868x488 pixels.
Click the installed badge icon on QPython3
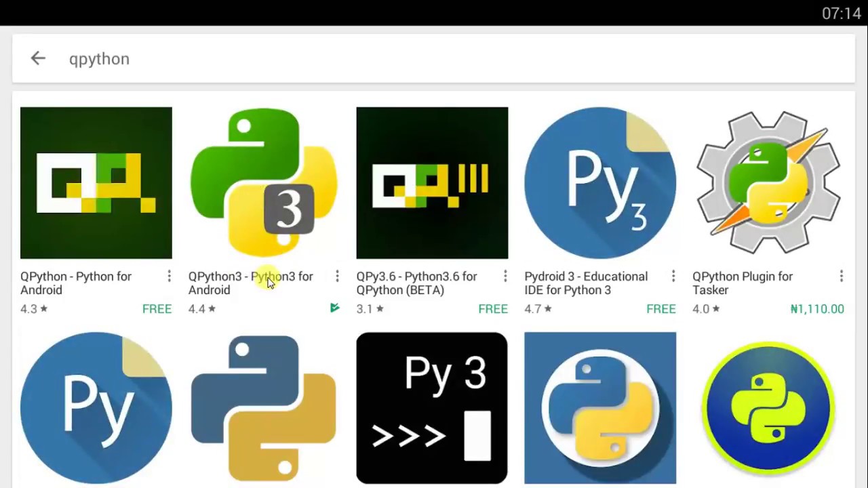click(x=334, y=308)
